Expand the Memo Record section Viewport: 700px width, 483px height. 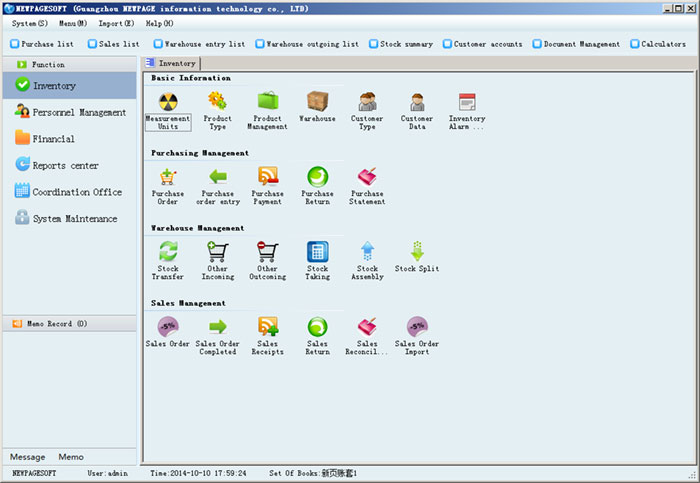click(x=56, y=324)
